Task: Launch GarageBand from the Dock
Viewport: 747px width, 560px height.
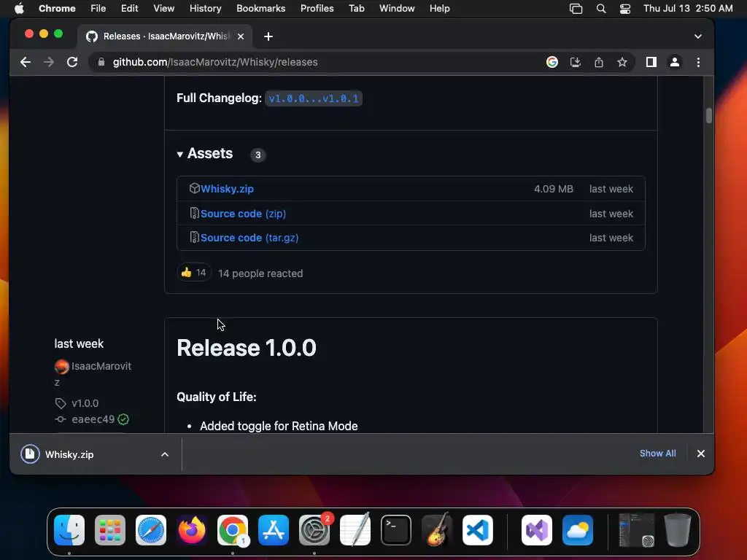Action: coord(437,530)
